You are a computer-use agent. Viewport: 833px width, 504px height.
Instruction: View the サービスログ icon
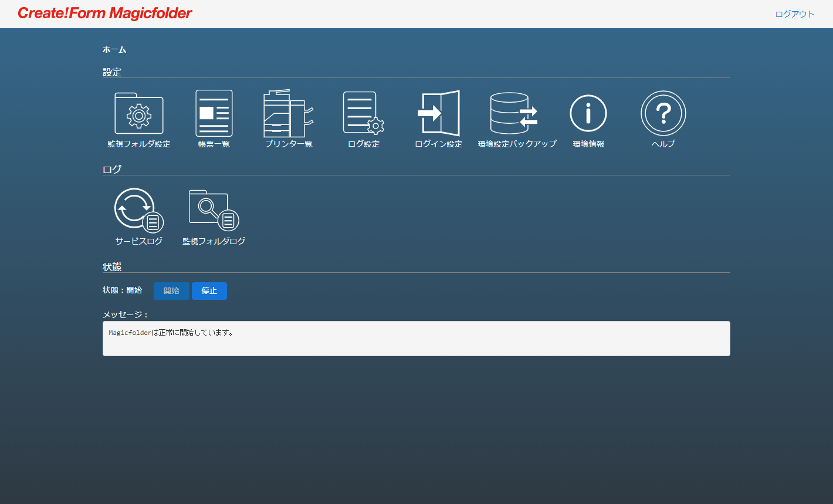pyautogui.click(x=139, y=211)
